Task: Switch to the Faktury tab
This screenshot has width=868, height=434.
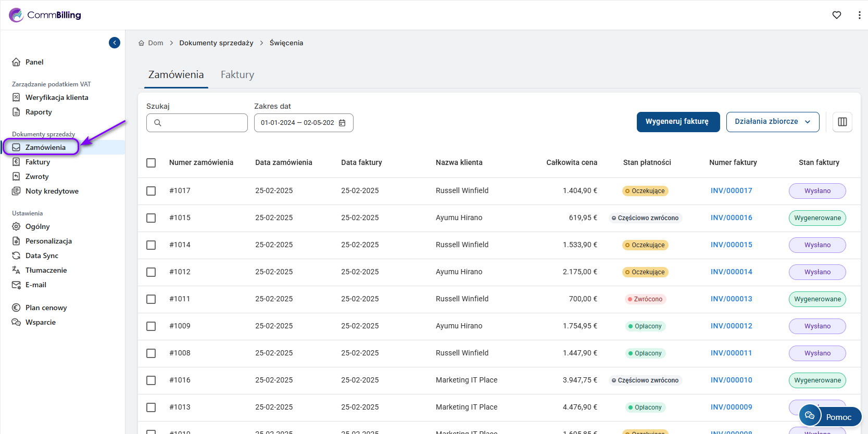Action: pyautogui.click(x=237, y=75)
